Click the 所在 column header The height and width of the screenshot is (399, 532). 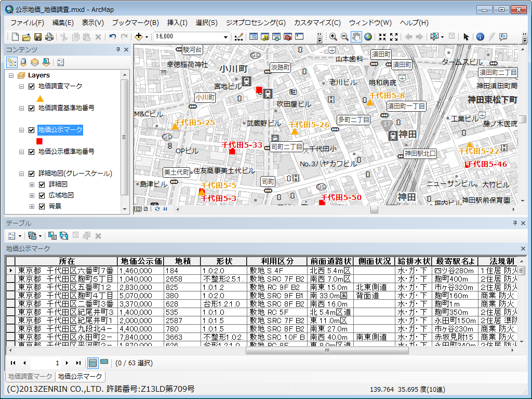click(66, 261)
